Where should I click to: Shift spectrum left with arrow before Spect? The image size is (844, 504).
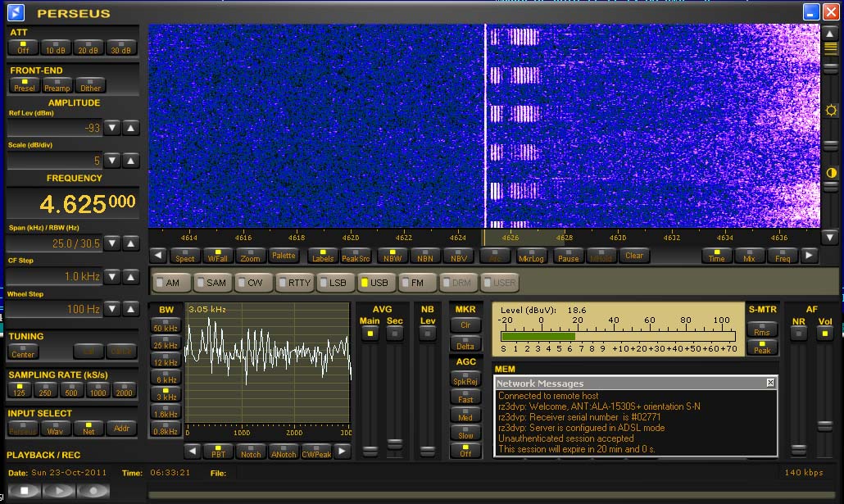click(157, 255)
